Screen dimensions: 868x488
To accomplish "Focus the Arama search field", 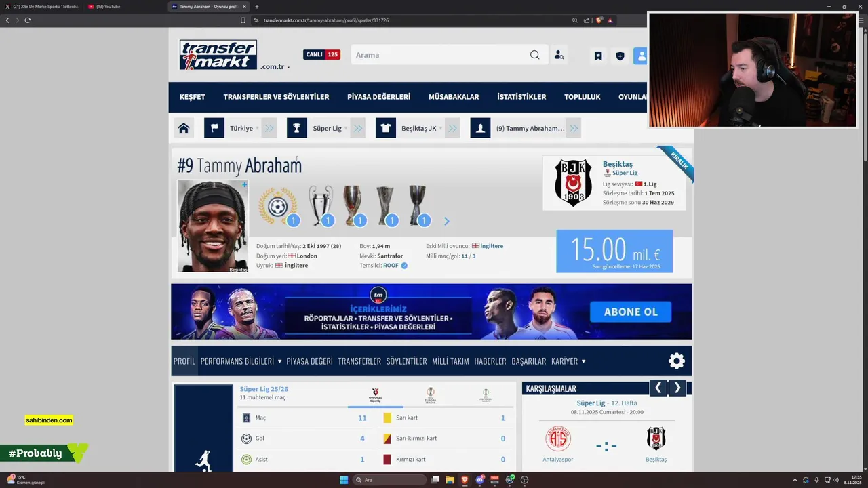I will pyautogui.click(x=441, y=55).
